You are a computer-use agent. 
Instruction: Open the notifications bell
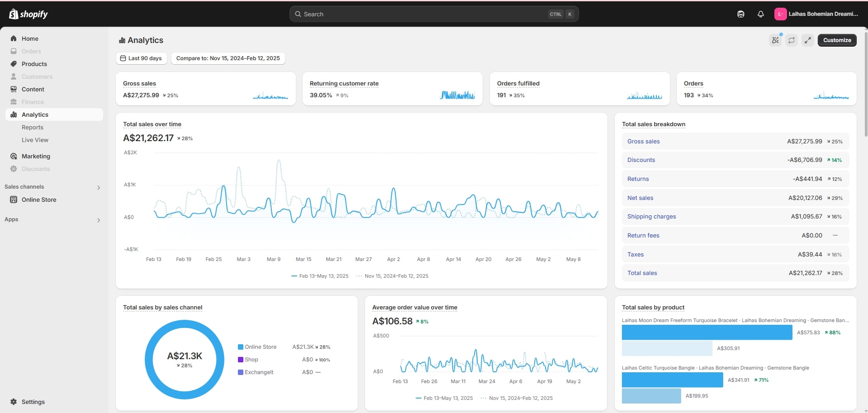coord(760,14)
